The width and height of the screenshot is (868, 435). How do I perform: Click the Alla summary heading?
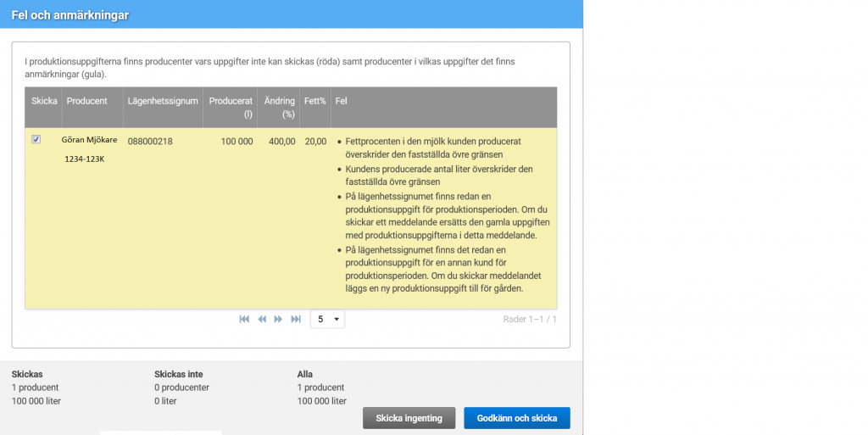tap(305, 374)
